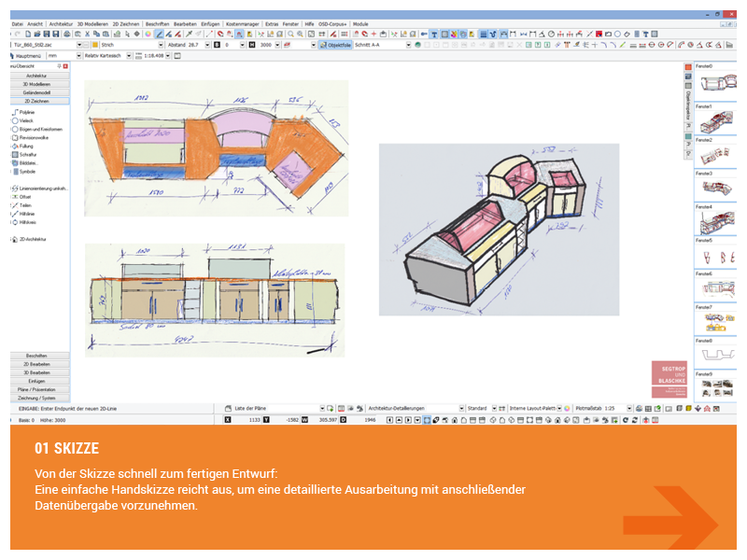The image size is (747, 560).
Task: Click the color wheel beside Interne Layout-Palette
Action: point(568,408)
